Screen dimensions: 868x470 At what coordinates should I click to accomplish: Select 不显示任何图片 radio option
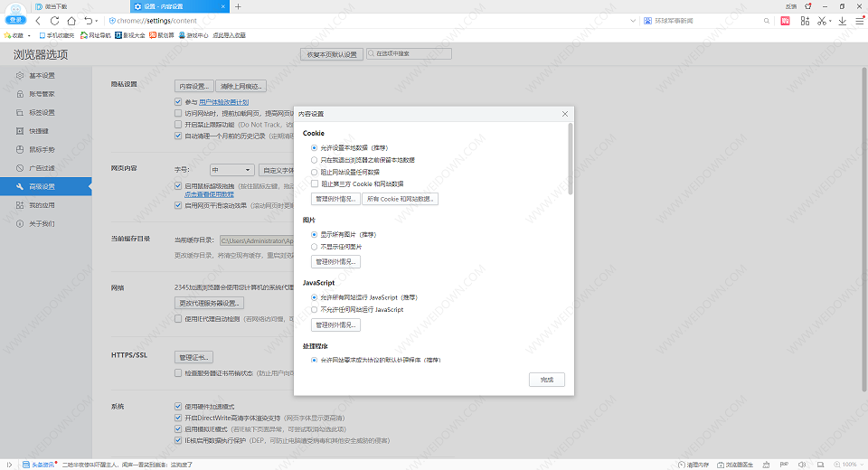315,246
